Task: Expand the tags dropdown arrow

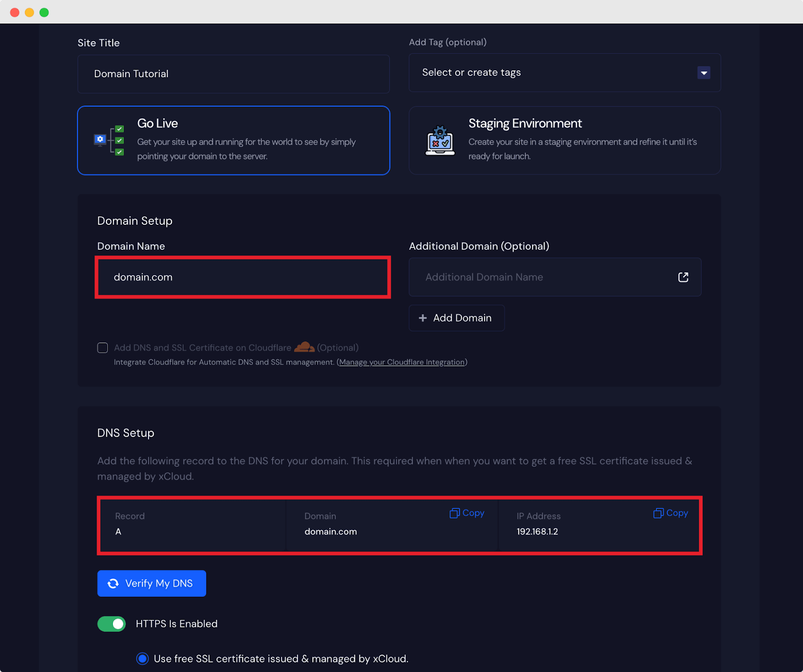Action: (x=704, y=72)
